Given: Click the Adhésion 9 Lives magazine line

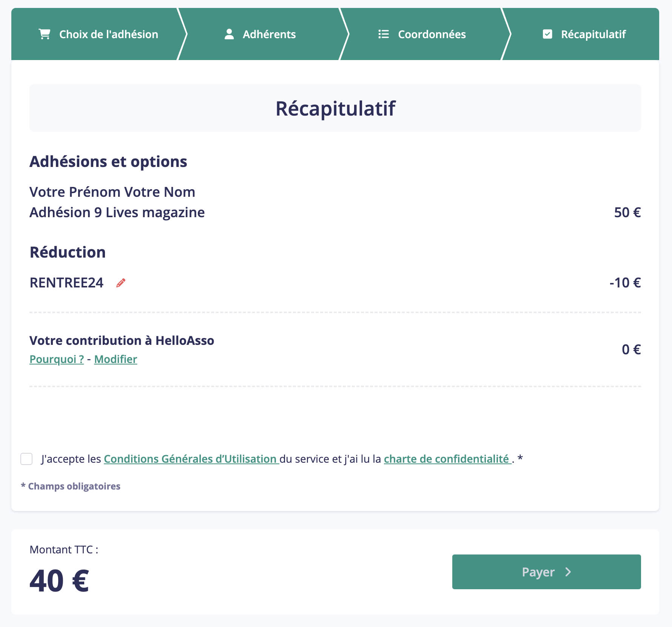Looking at the screenshot, I should click(117, 213).
